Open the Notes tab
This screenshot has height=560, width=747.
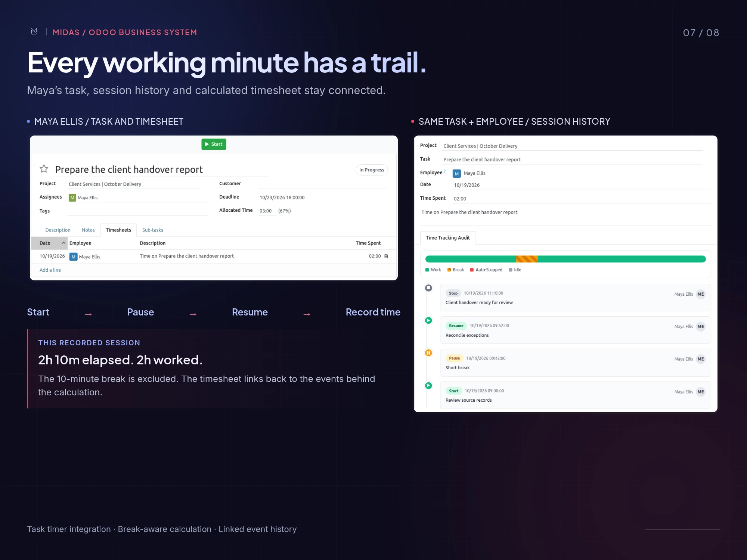(88, 230)
